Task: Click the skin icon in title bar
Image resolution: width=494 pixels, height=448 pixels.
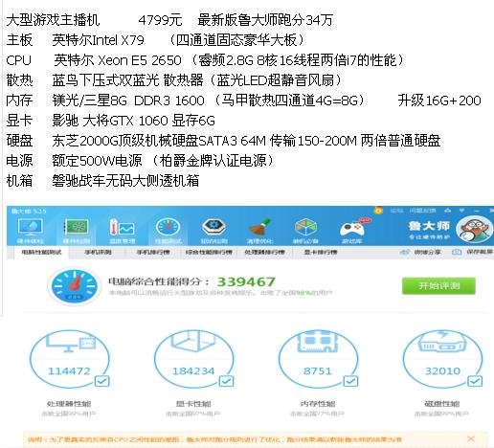Action: (448, 211)
